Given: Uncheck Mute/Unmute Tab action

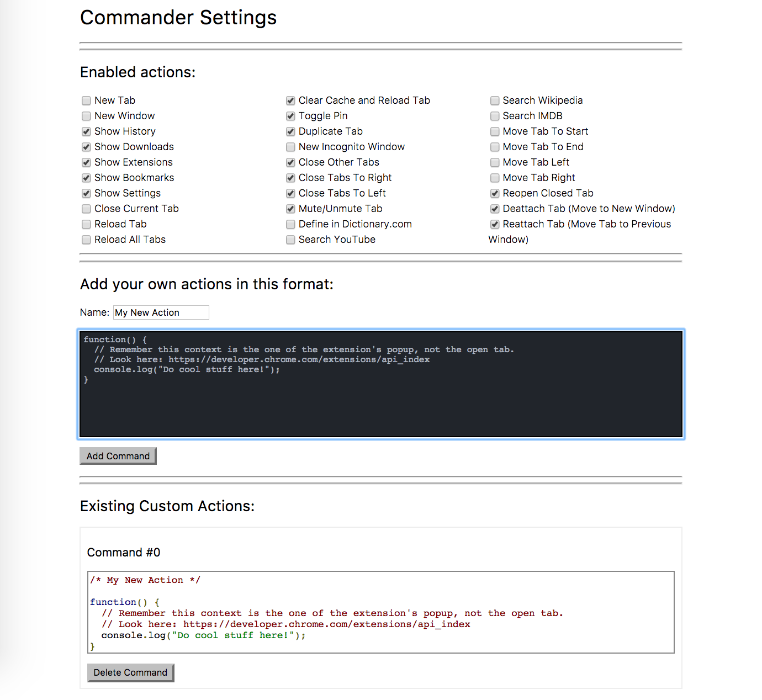Looking at the screenshot, I should click(290, 209).
